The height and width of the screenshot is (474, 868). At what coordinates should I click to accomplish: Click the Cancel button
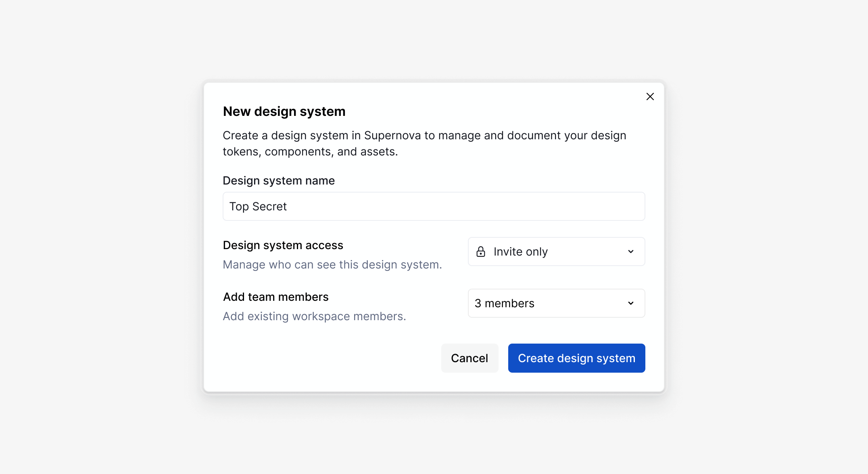(x=469, y=358)
